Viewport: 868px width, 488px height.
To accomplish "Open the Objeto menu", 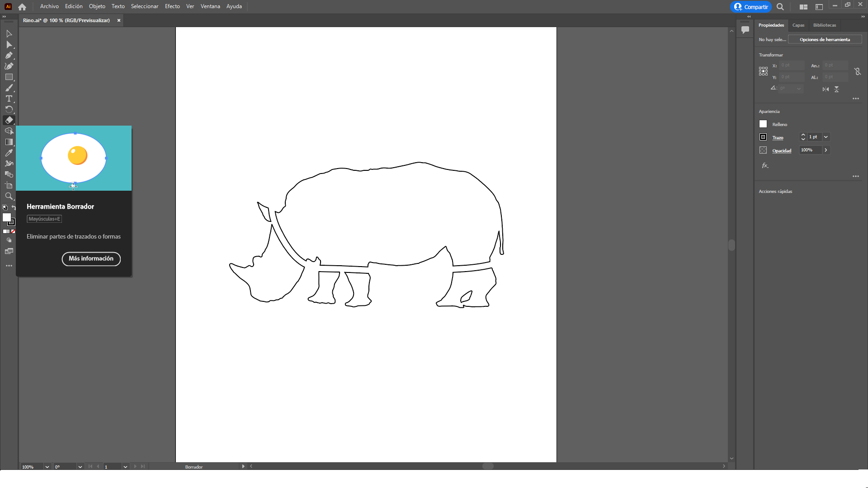I will tap(97, 6).
